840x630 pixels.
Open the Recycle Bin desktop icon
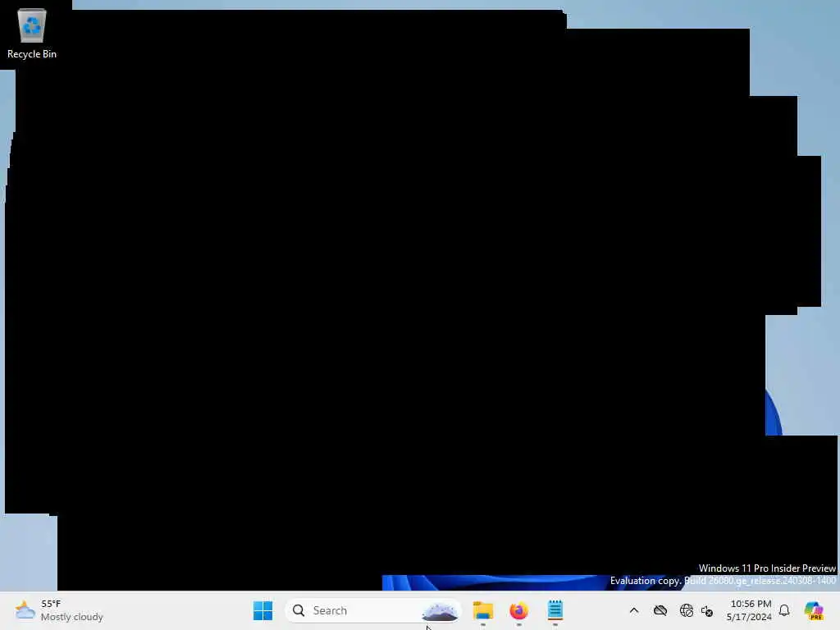[x=32, y=34]
